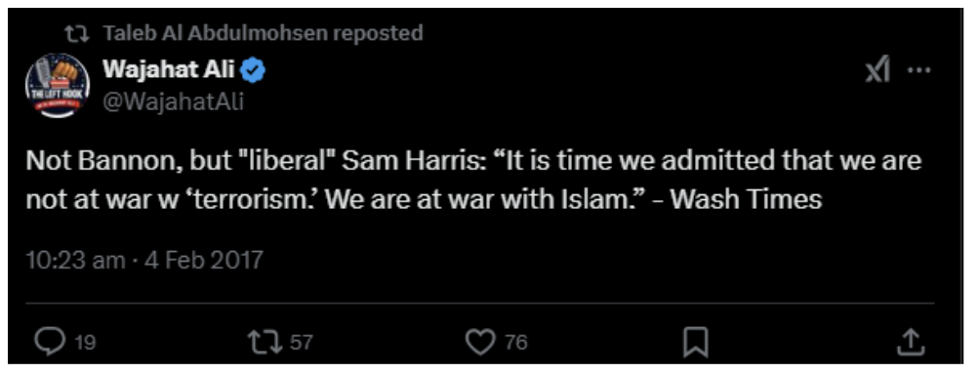Click the repost count of 57
This screenshot has height=373, width=980.
302,343
